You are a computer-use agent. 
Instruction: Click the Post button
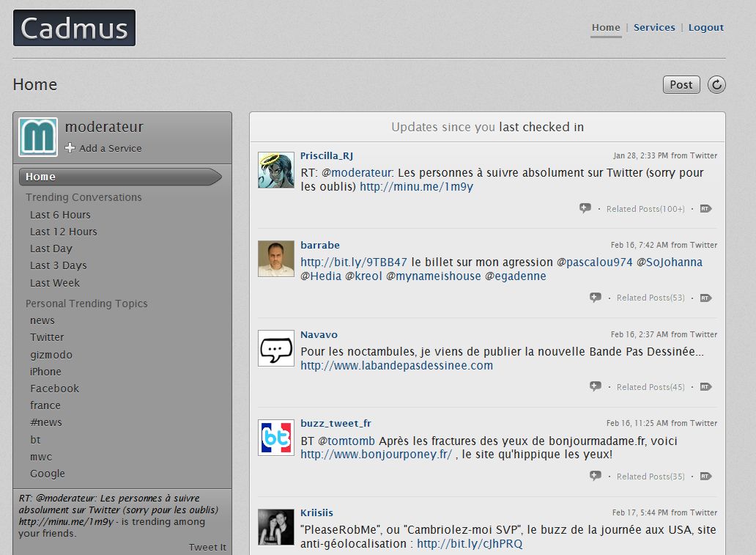[681, 85]
